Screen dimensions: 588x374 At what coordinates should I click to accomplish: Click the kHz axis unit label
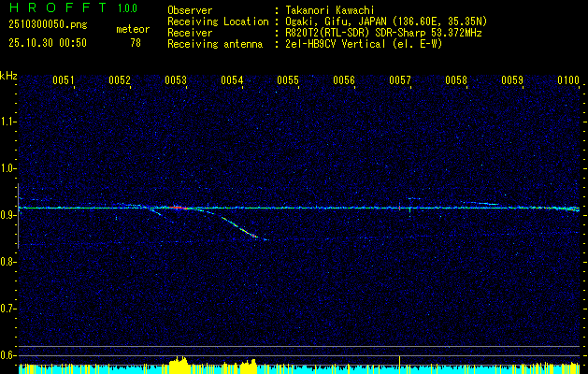(8, 76)
